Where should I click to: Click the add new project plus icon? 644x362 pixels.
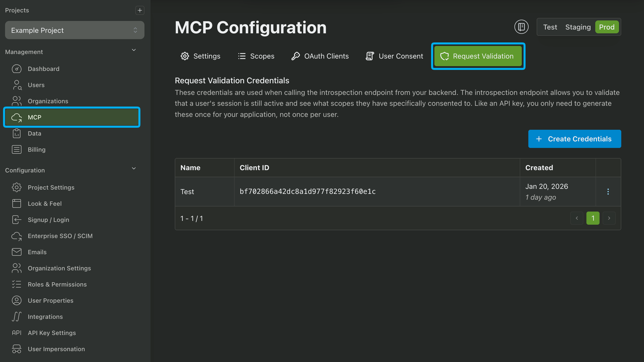pos(140,10)
